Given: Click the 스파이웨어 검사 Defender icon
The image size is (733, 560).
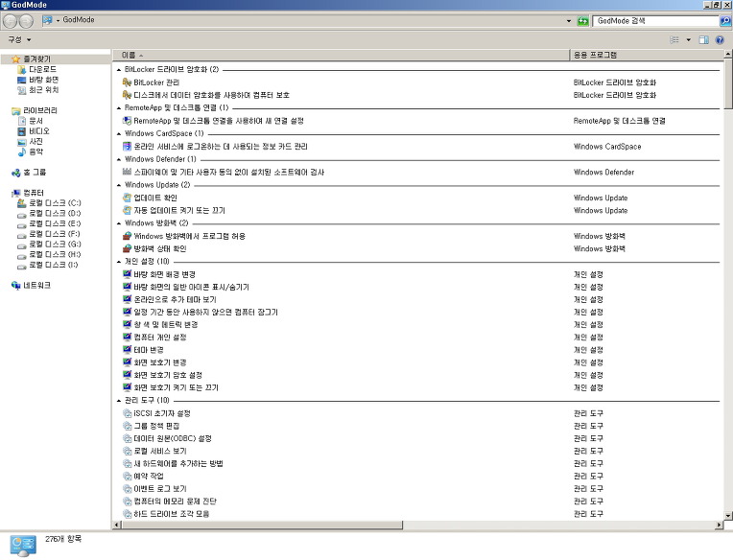Looking at the screenshot, I should (x=127, y=172).
